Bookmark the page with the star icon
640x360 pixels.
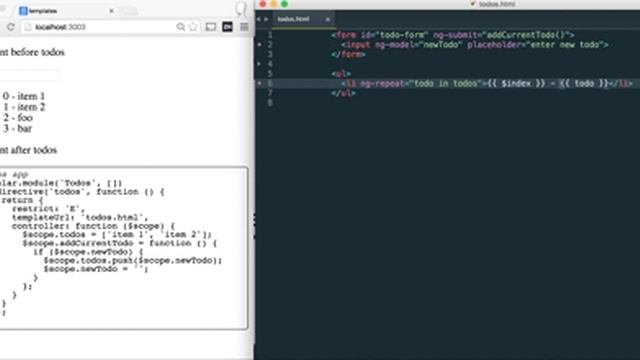(193, 27)
